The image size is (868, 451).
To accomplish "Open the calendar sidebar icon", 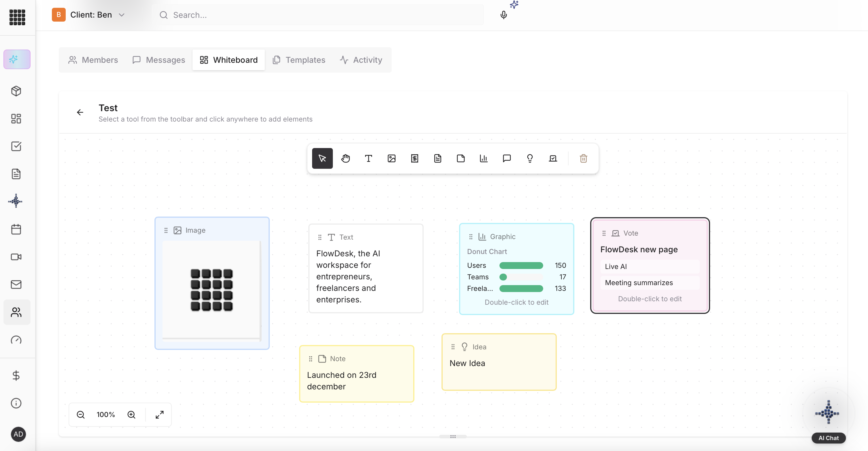I will coord(16,229).
